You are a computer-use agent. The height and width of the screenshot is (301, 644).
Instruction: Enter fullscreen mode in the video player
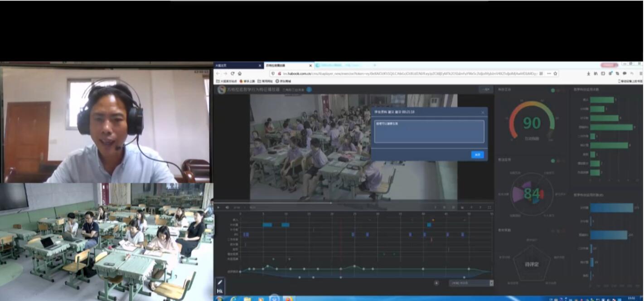[489, 208]
